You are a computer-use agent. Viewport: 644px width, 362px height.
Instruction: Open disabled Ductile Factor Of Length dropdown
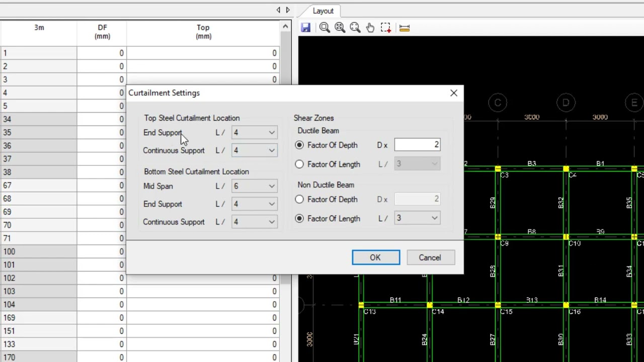418,164
